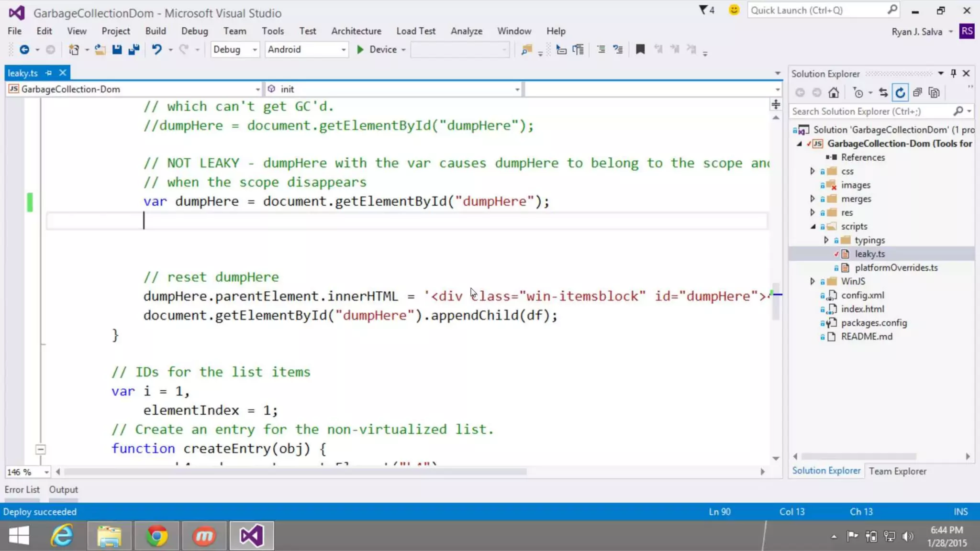Toggle auto-hide pin on Solution Explorer
This screenshot has height=551, width=980.
[x=953, y=73]
